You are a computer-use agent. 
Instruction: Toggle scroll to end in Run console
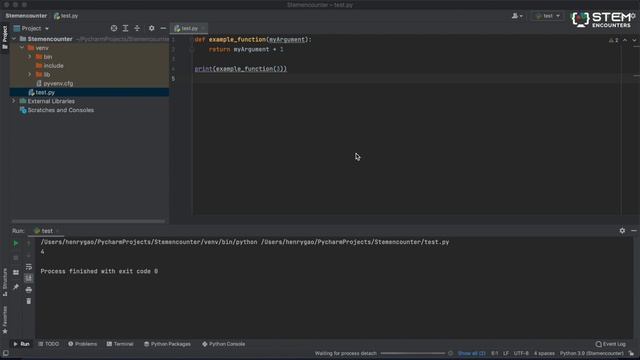[x=29, y=278]
